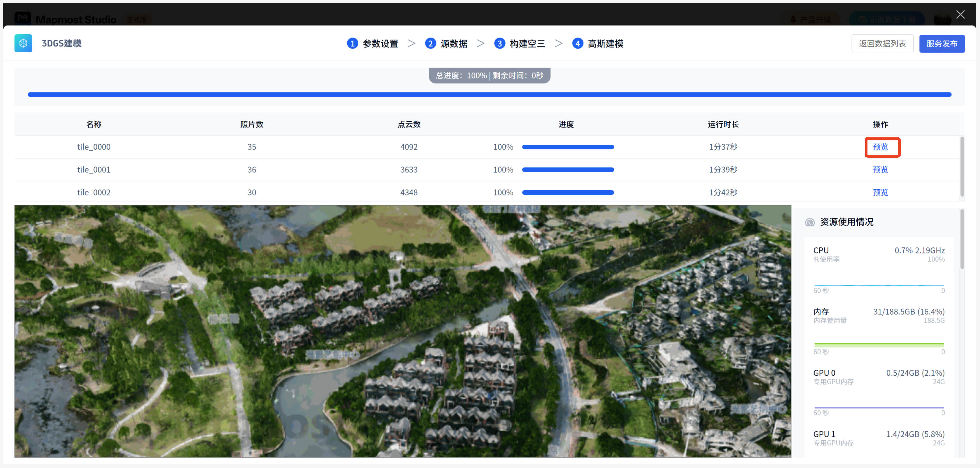Image resolution: width=980 pixels, height=468 pixels.
Task: Click the 3DGS modeling cube icon
Action: pos(23,43)
